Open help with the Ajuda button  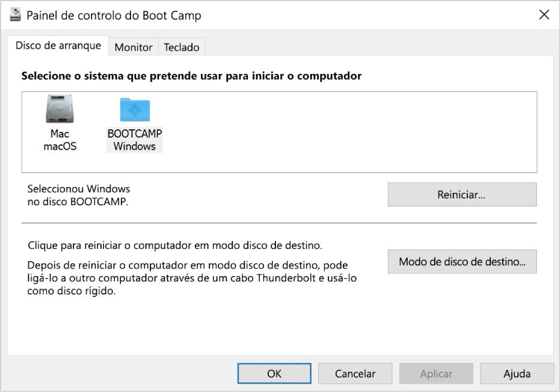tap(517, 374)
